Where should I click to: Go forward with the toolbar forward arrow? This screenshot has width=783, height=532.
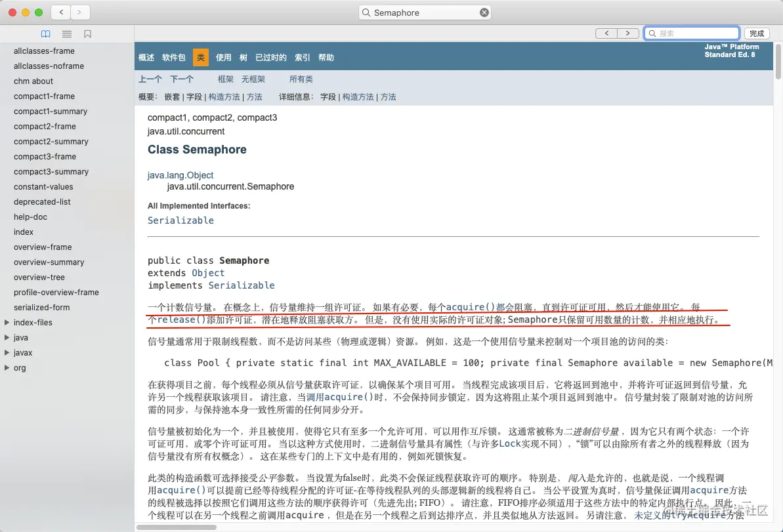tap(79, 12)
